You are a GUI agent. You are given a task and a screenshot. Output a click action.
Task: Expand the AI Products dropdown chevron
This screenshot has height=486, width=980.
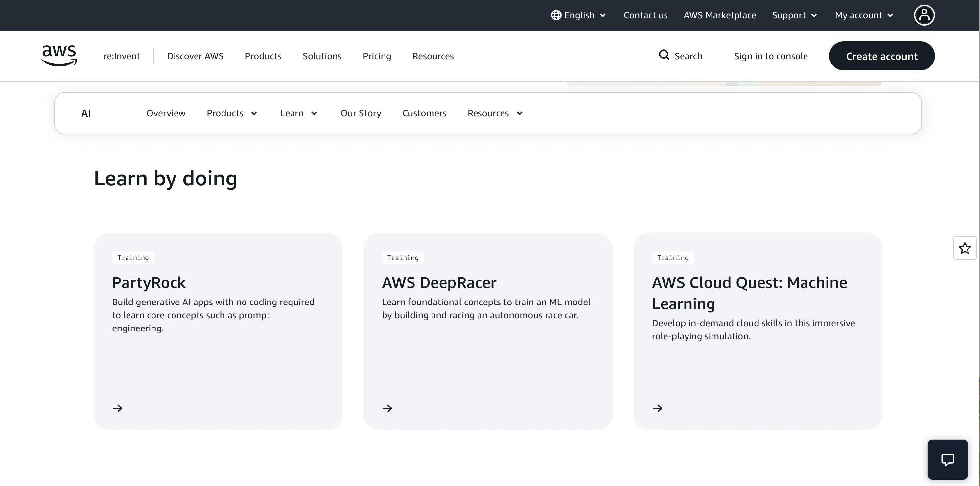click(x=254, y=113)
